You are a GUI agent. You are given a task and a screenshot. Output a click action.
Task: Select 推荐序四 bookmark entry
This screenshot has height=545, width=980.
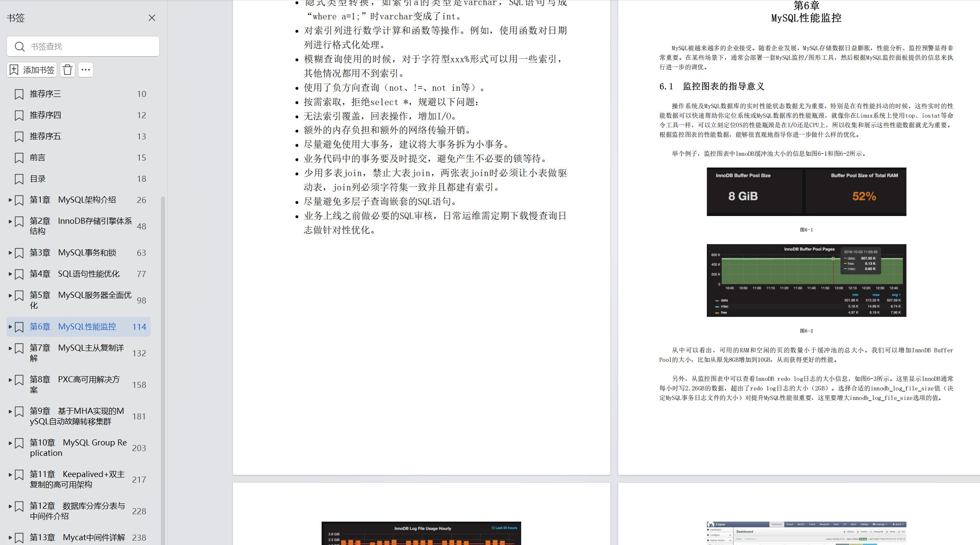[45, 115]
